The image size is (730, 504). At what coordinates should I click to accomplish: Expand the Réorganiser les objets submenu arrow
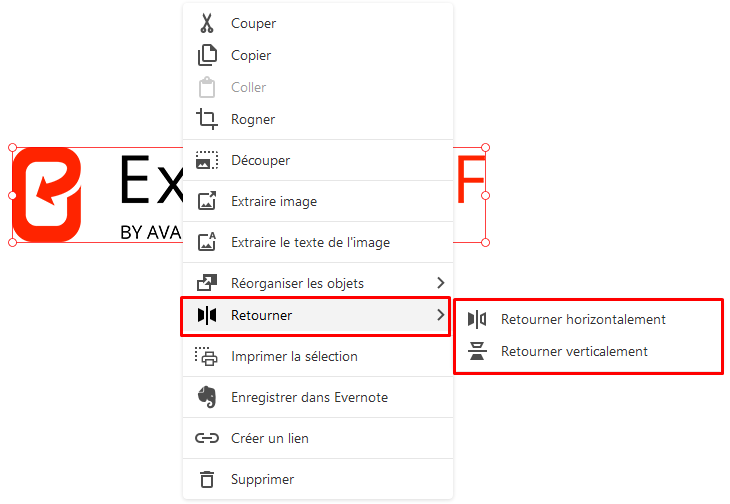click(x=440, y=282)
